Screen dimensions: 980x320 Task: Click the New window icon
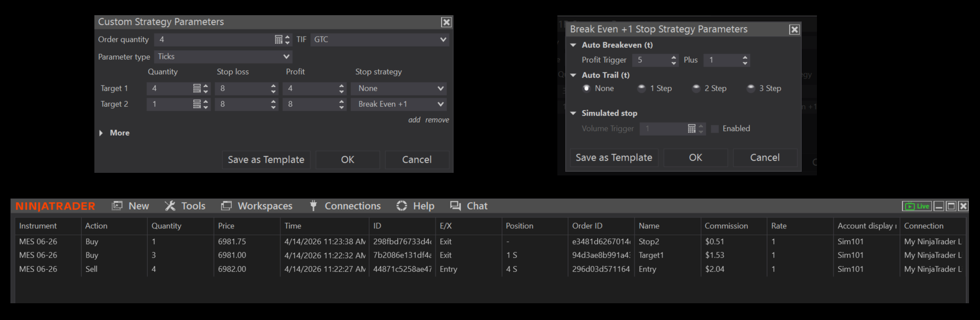coord(117,206)
